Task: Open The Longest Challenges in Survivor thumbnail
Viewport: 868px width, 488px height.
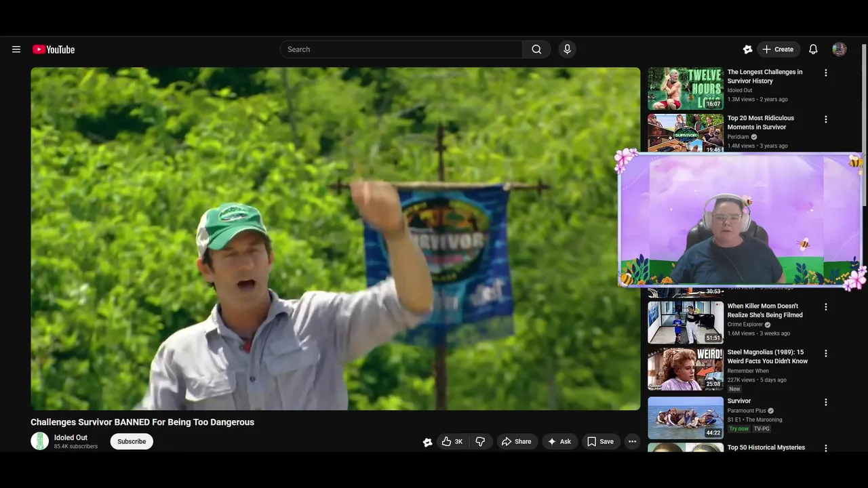Action: point(686,88)
